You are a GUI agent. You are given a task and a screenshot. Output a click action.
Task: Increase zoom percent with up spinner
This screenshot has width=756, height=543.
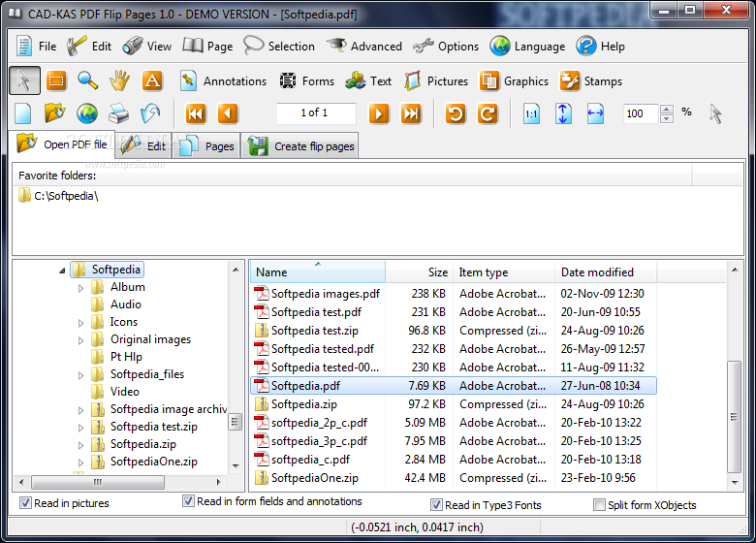click(667, 110)
